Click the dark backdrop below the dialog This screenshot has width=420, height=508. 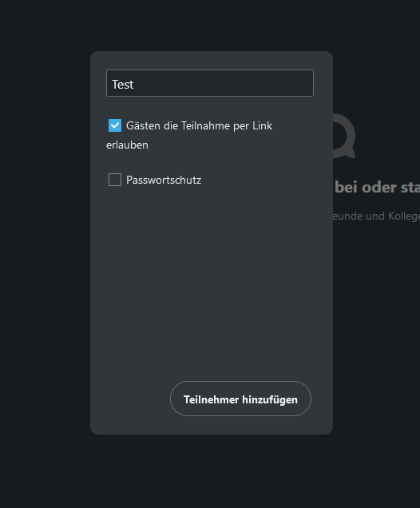[210, 471]
